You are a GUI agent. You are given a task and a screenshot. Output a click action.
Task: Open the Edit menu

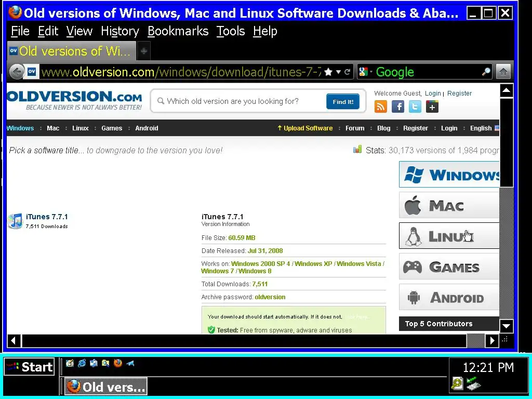48,31
